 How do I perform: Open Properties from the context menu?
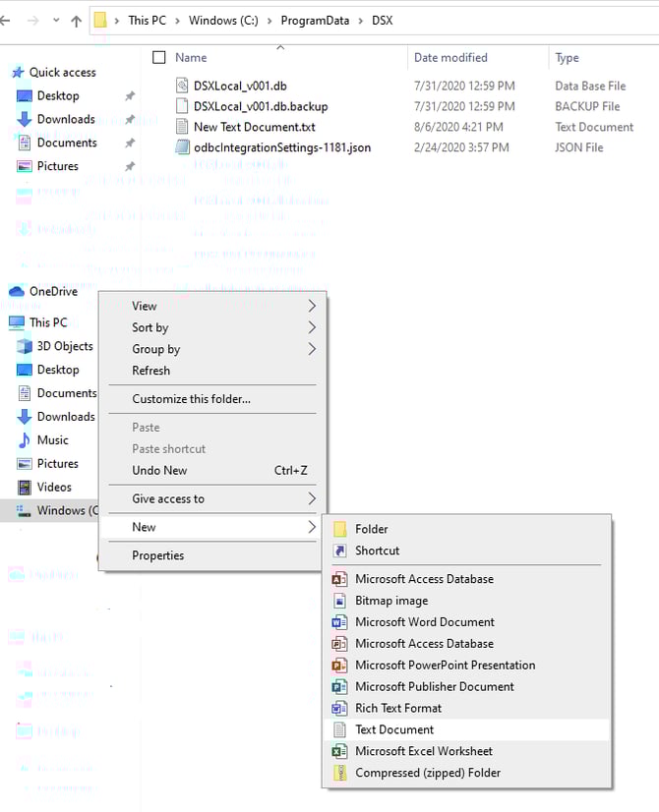212,555
